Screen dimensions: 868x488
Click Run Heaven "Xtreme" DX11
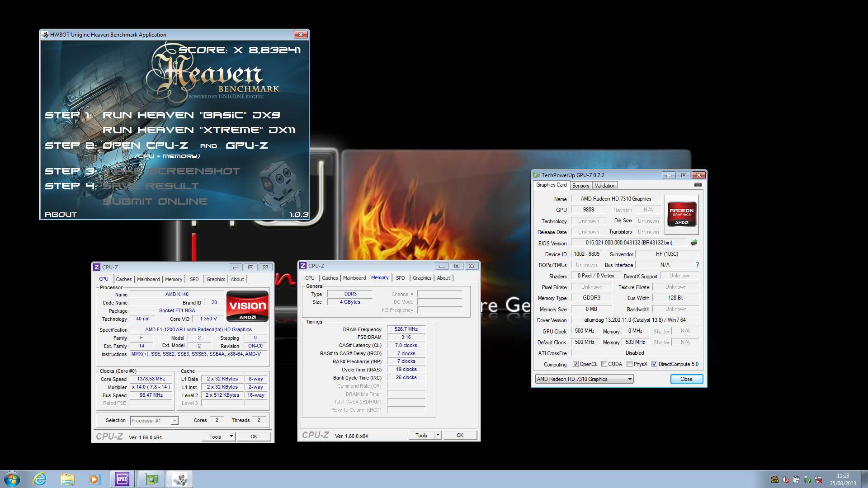point(199,130)
